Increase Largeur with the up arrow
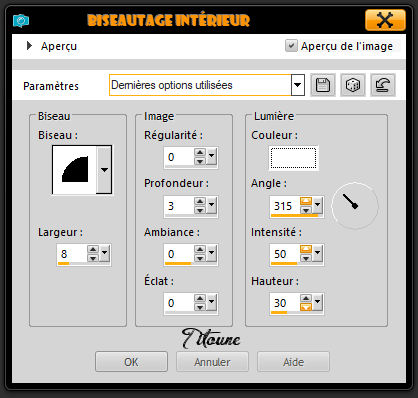The image size is (418, 398). (x=93, y=249)
